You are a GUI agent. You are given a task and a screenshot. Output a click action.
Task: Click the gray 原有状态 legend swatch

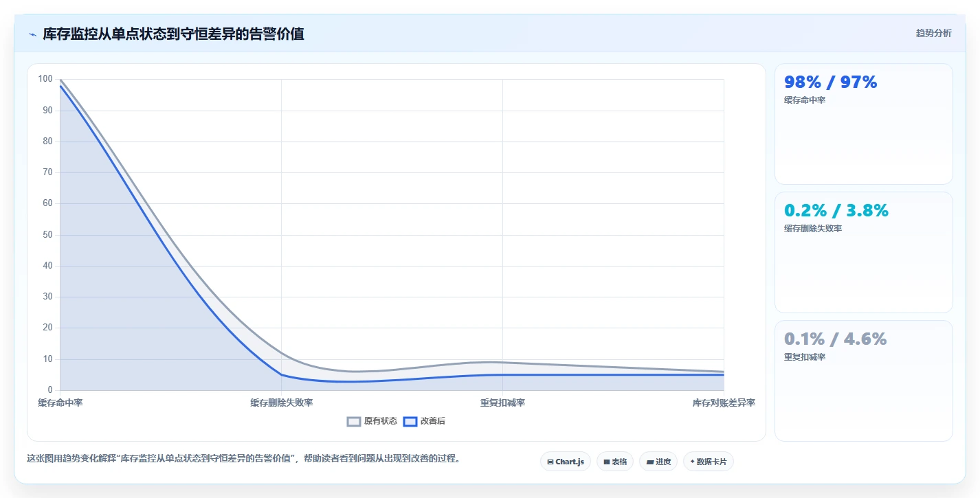[x=354, y=422]
